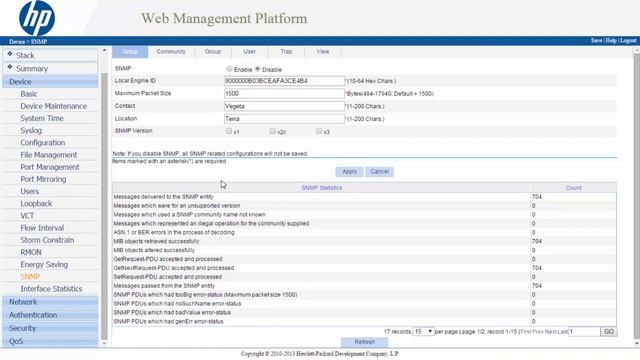Go to Last page link

click(x=562, y=332)
